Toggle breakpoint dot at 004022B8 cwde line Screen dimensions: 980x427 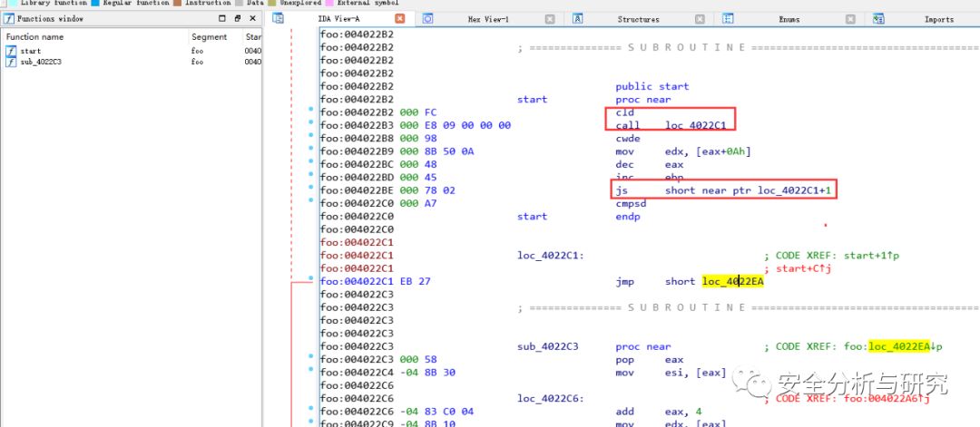click(311, 135)
